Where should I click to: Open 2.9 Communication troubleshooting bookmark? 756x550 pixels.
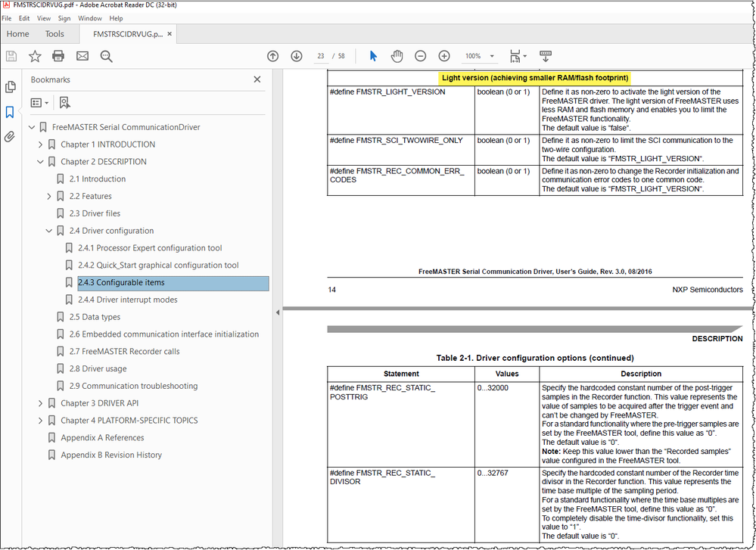[x=133, y=386]
